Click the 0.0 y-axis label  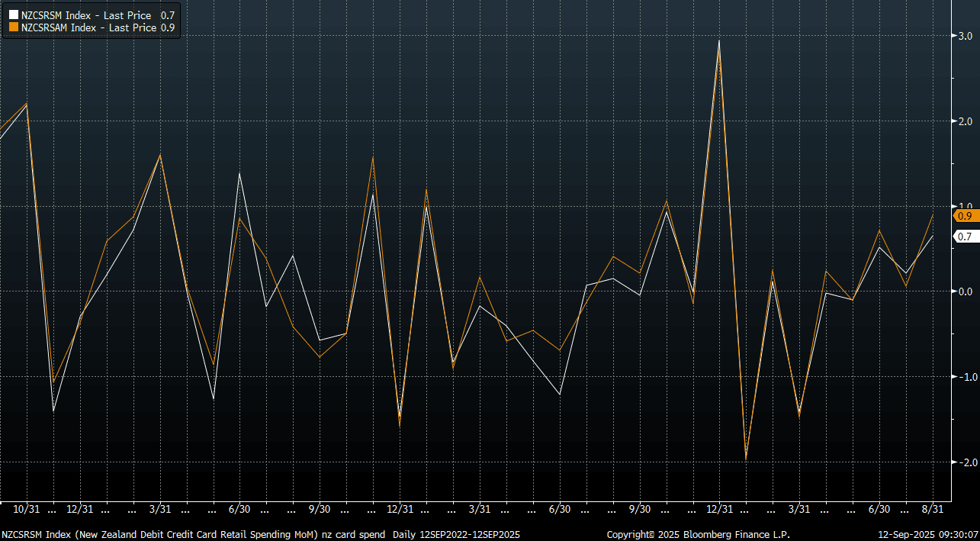[964, 291]
